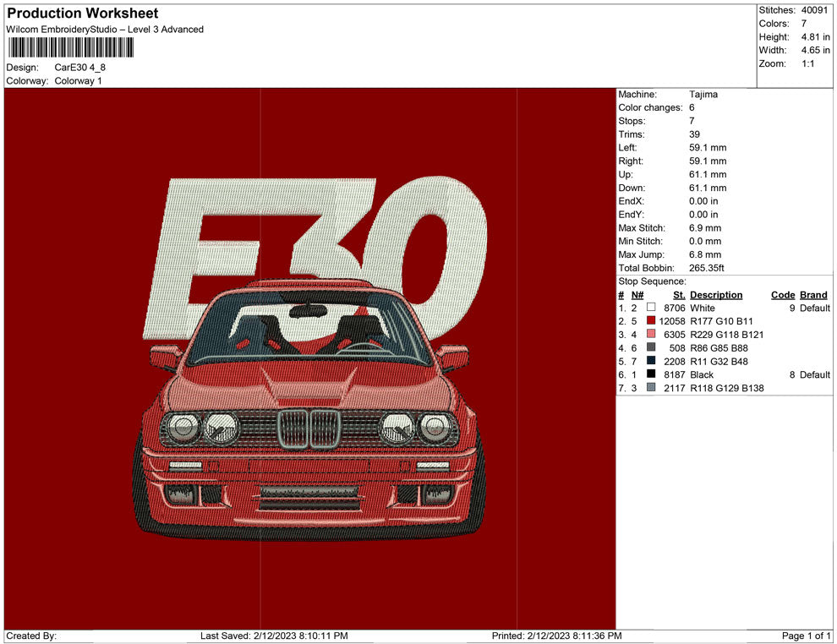
Task: Click the R118 G129 B138 gray swatch
Action: click(x=651, y=388)
